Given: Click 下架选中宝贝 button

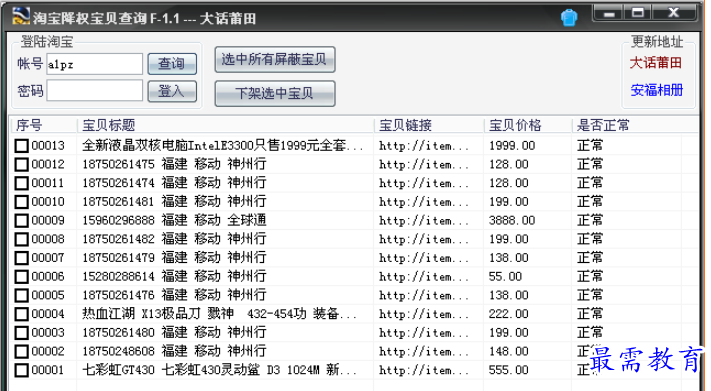Looking at the screenshot, I should click(x=275, y=93).
